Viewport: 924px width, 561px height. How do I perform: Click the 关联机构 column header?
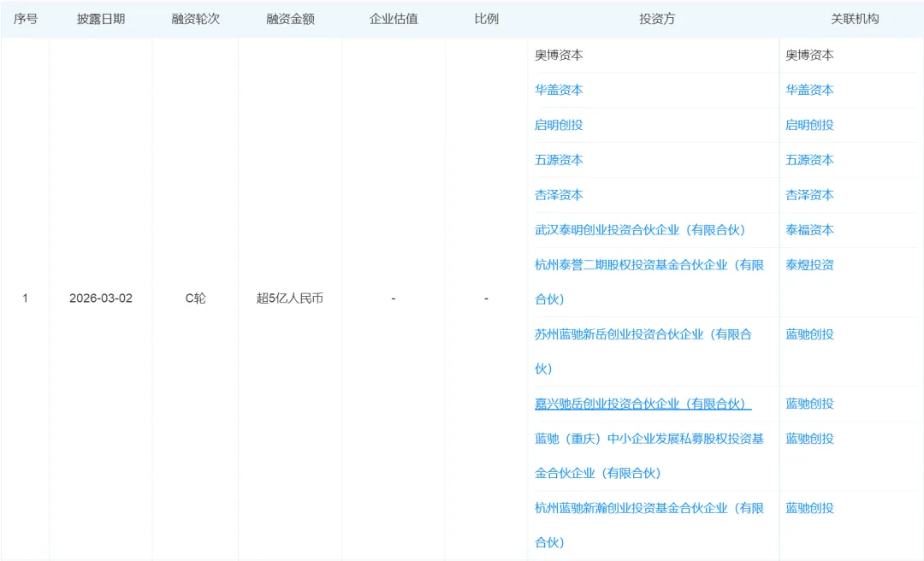[x=855, y=19]
